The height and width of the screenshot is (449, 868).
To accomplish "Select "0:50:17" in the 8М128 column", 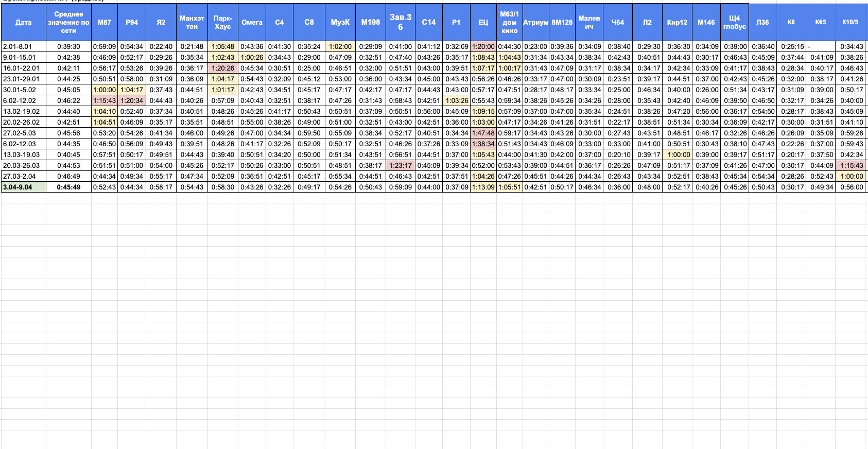I will (562, 187).
